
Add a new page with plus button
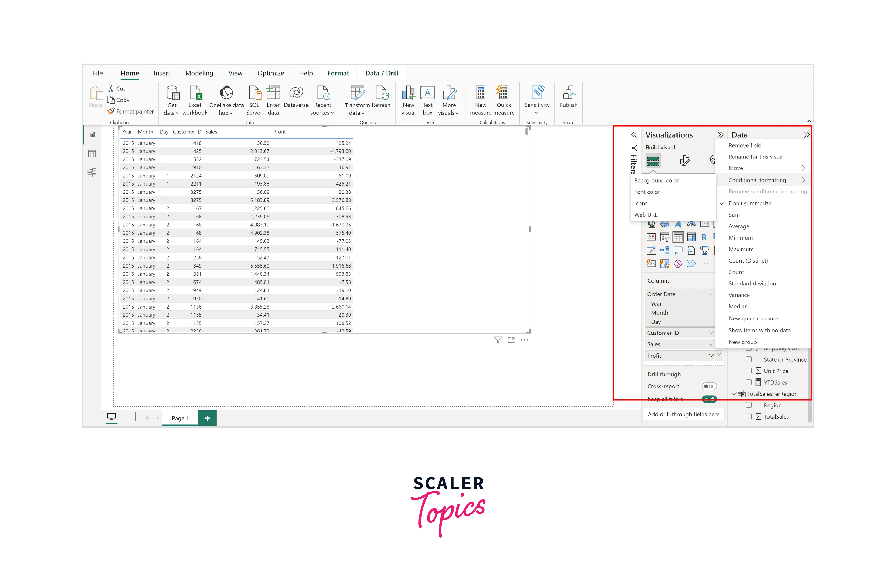(207, 418)
